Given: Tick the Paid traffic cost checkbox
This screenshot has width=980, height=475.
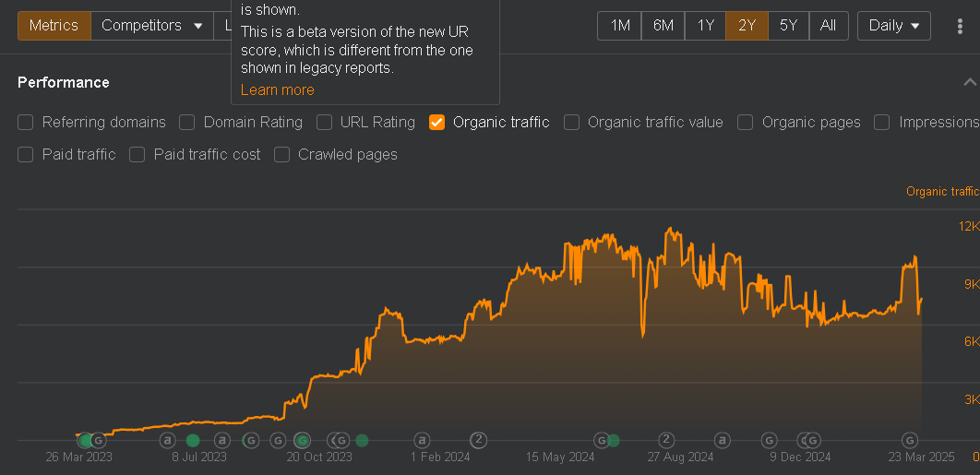Looking at the screenshot, I should tap(137, 154).
